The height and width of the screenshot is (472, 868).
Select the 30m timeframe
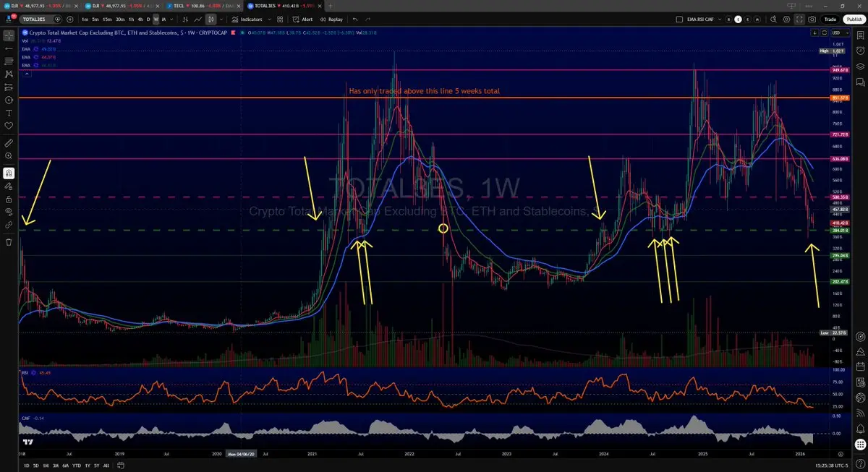120,20
